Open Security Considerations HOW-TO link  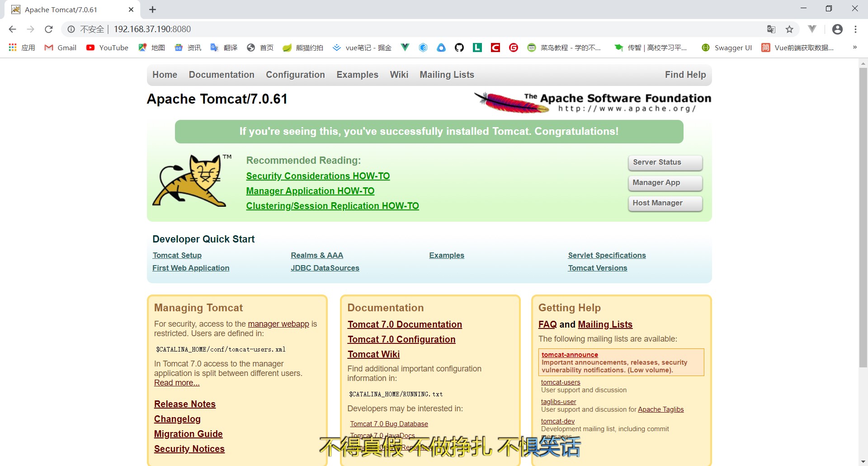pyautogui.click(x=318, y=176)
